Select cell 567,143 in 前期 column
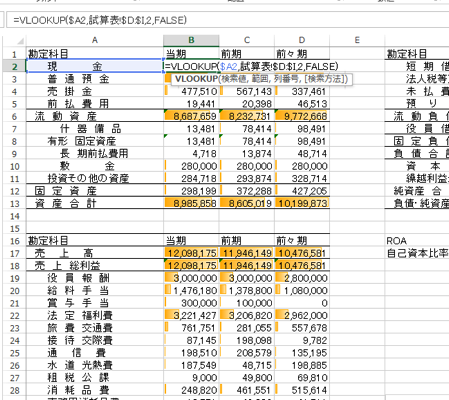 (247, 91)
